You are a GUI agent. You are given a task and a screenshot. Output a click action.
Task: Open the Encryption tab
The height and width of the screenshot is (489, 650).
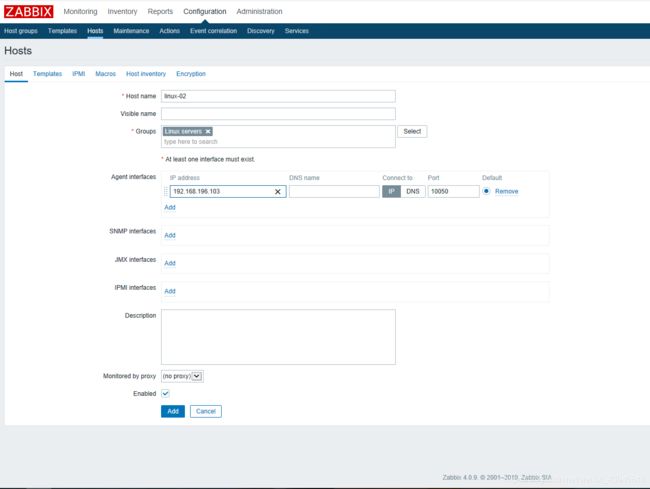pyautogui.click(x=191, y=74)
